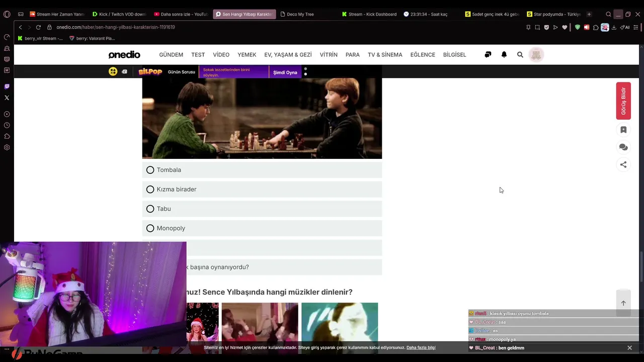644x362 pixels.
Task: Open the GX Cleaner sidebar icon
Action: click(7, 48)
